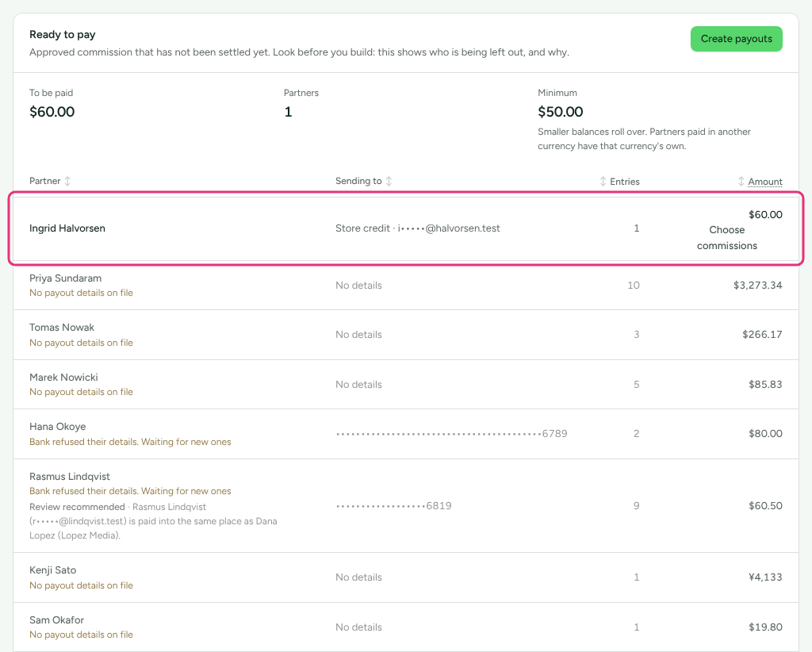The width and height of the screenshot is (812, 652).
Task: Click the smaller balances roll over note
Action: [x=644, y=139]
